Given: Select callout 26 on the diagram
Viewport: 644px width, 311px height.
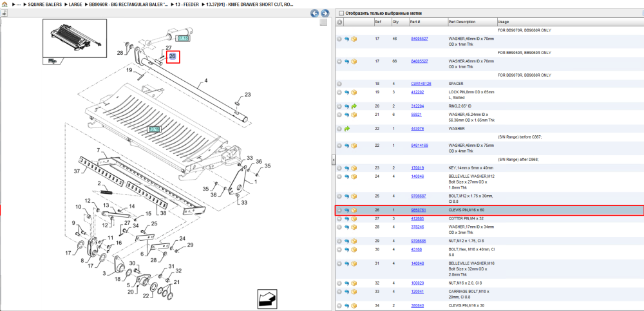Looking at the screenshot, I should coord(173,56).
